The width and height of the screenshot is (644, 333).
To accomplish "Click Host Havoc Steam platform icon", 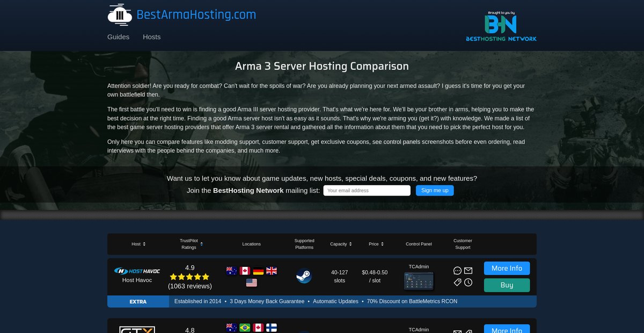I will 304,276.
